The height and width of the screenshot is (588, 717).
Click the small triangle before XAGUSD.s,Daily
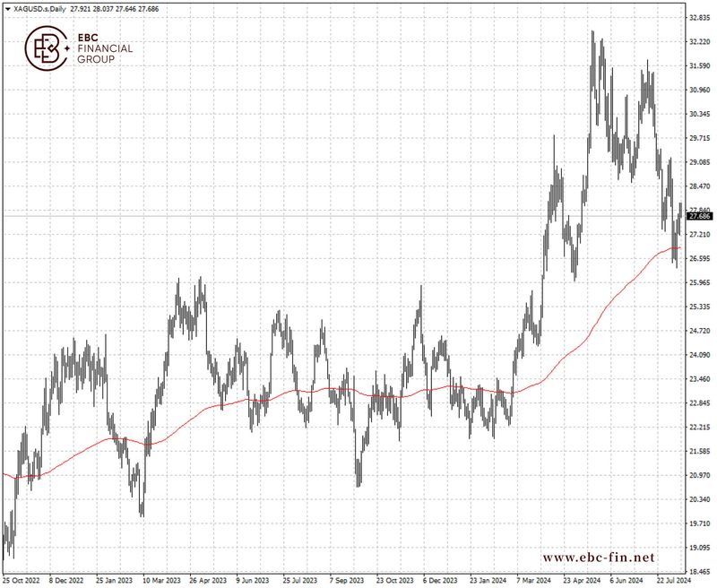pos(7,7)
